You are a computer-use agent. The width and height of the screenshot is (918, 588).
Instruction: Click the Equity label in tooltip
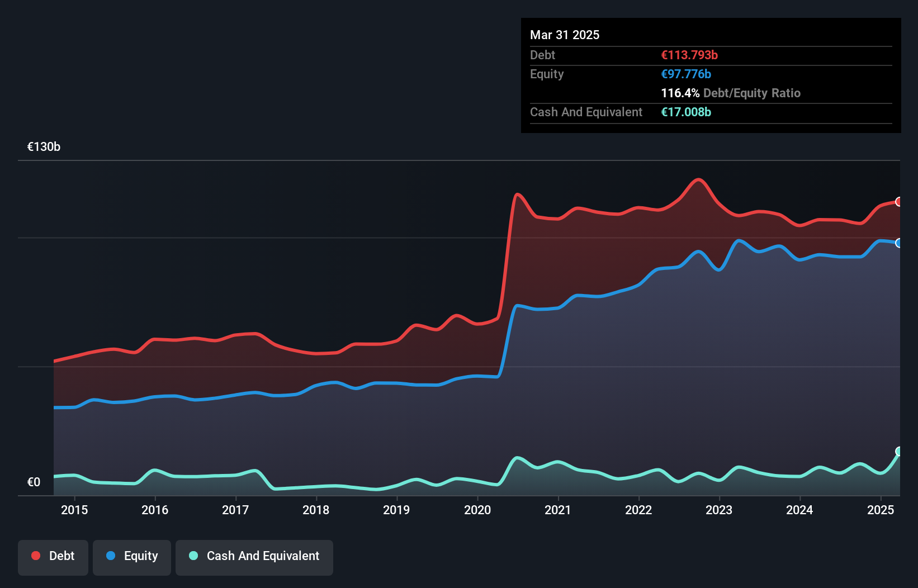click(x=547, y=74)
